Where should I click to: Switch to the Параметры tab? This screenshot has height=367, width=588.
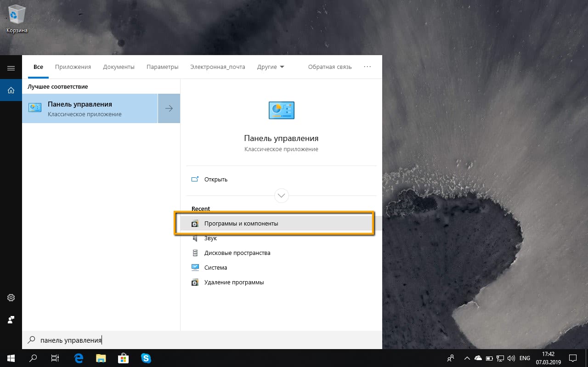click(x=163, y=67)
